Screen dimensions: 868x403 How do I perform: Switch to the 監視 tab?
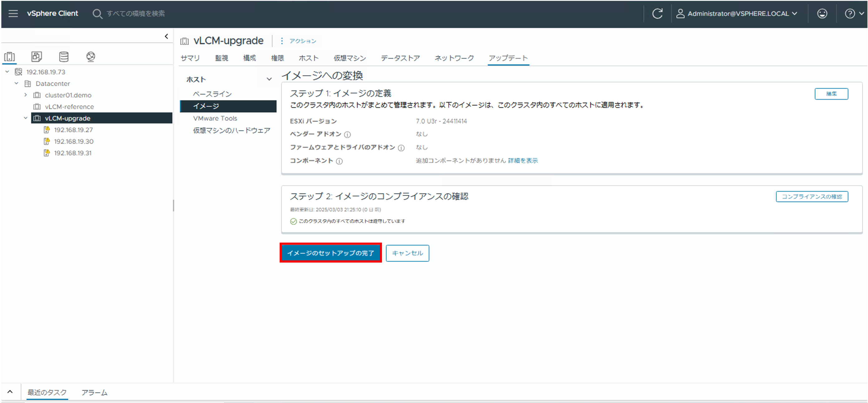point(222,58)
